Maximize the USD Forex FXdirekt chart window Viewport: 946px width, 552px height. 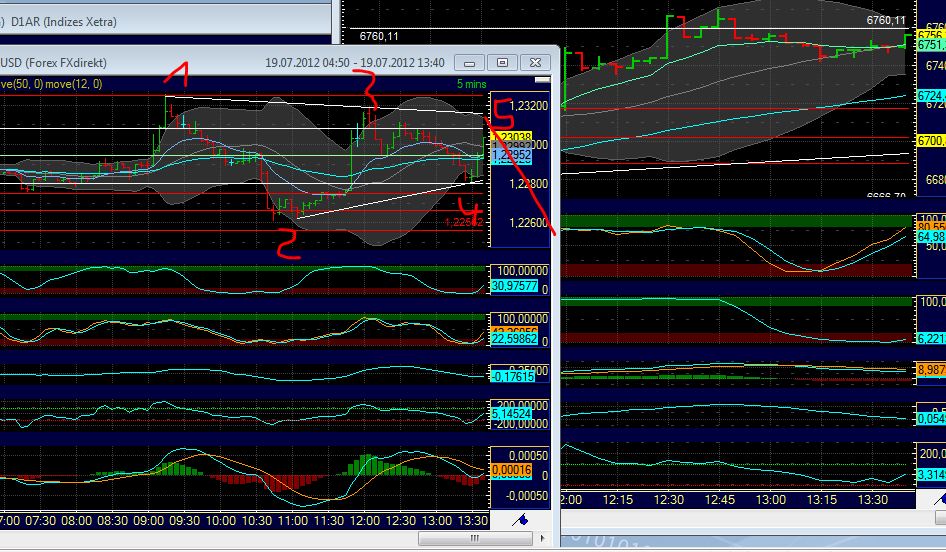point(502,62)
